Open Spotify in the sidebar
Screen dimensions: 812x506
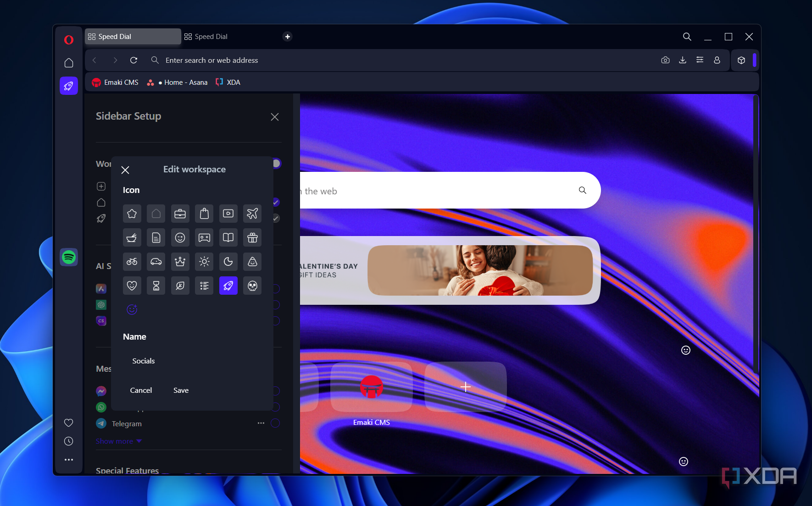69,257
